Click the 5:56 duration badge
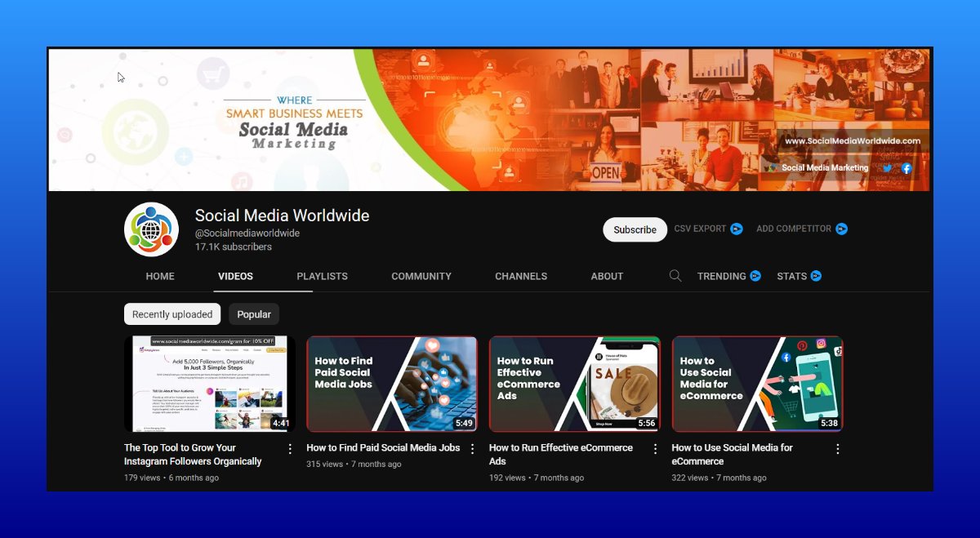 coord(647,424)
